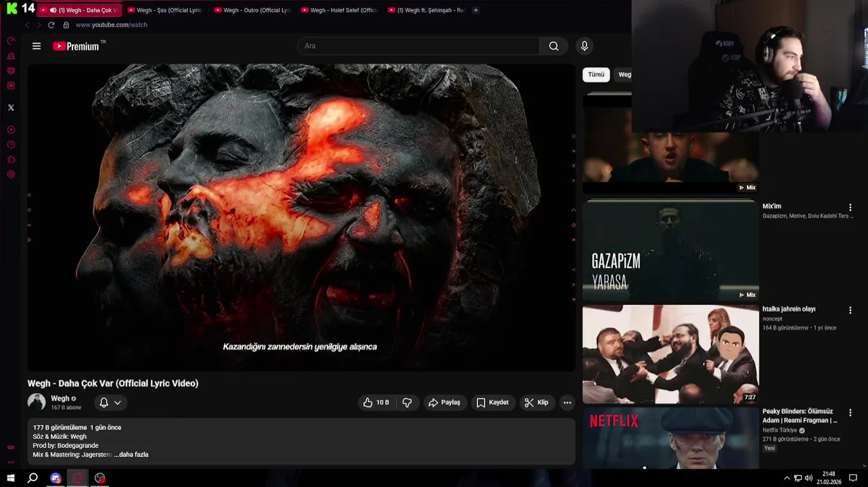Open Peaky Blinders: Ölümsüz Adam title link
Viewport: 868px width, 487px height.
(x=800, y=416)
